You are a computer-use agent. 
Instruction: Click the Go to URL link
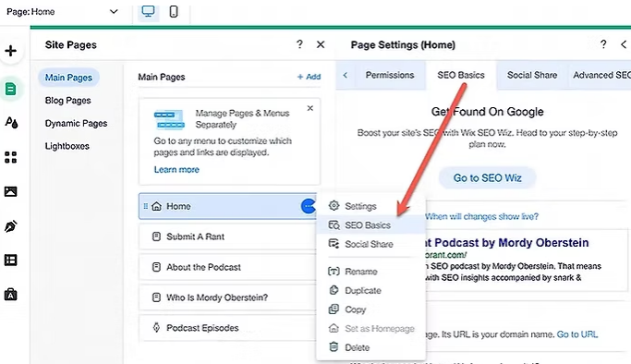pyautogui.click(x=577, y=334)
